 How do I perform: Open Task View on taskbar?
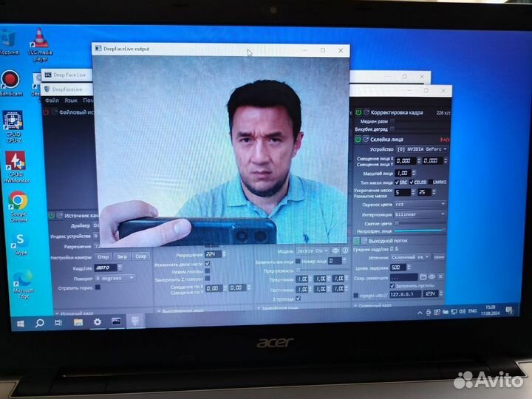58,322
